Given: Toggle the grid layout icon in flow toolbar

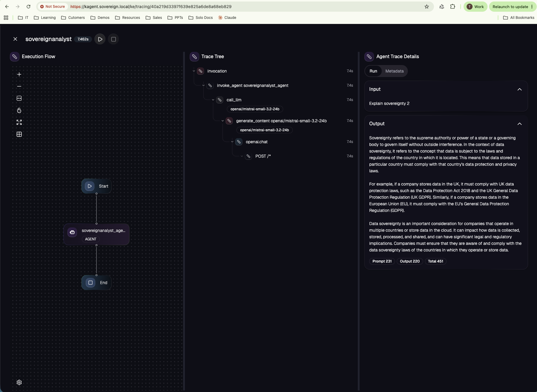Looking at the screenshot, I should tap(19, 134).
